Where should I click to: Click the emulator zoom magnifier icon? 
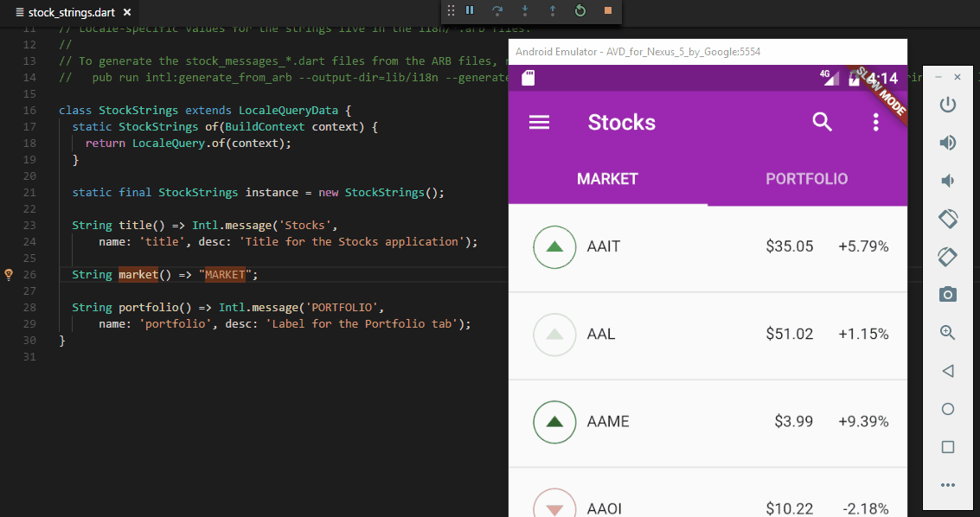pyautogui.click(x=947, y=332)
